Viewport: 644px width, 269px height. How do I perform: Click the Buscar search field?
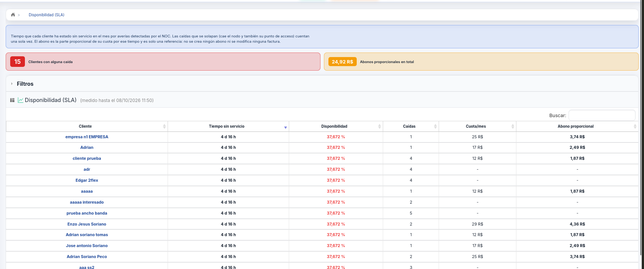602,115
